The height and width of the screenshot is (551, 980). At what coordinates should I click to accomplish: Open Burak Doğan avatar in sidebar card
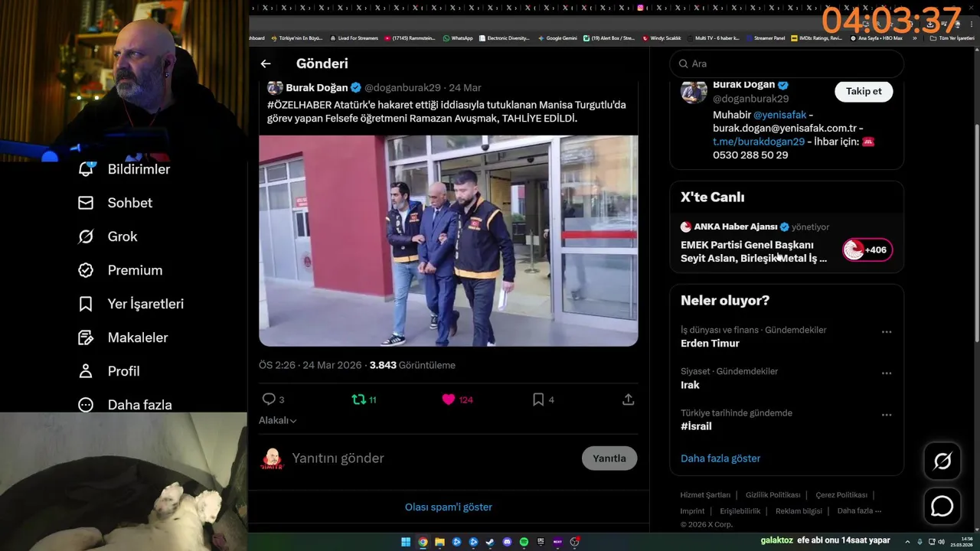(694, 91)
